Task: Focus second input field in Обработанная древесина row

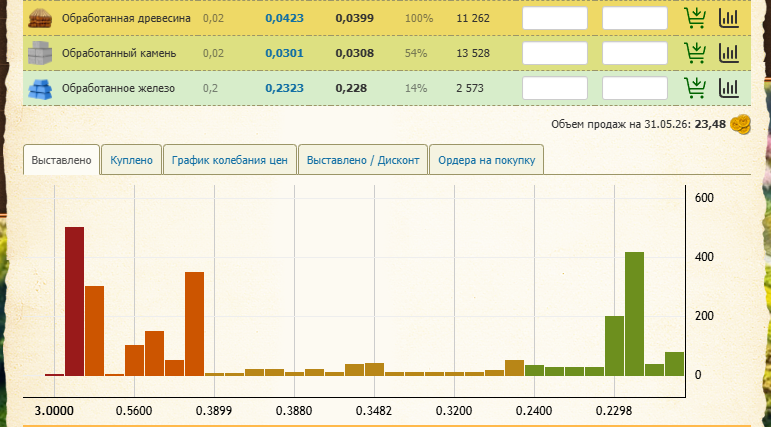Action: pos(635,18)
